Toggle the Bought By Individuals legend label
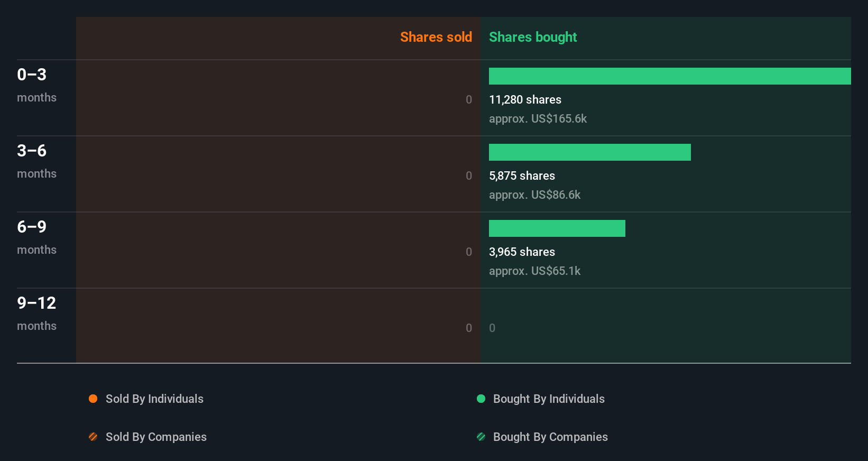868x461 pixels. pyautogui.click(x=549, y=399)
